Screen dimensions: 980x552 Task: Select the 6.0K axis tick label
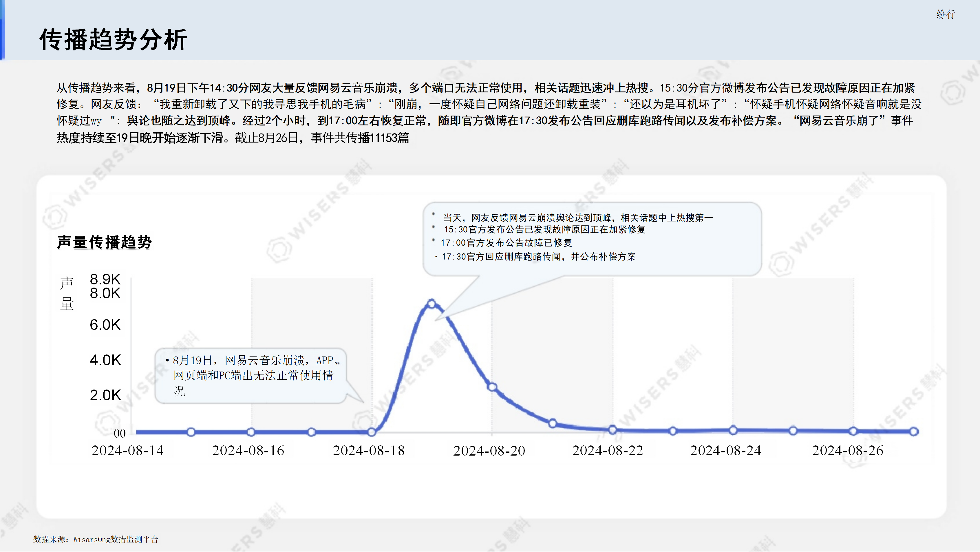click(105, 324)
